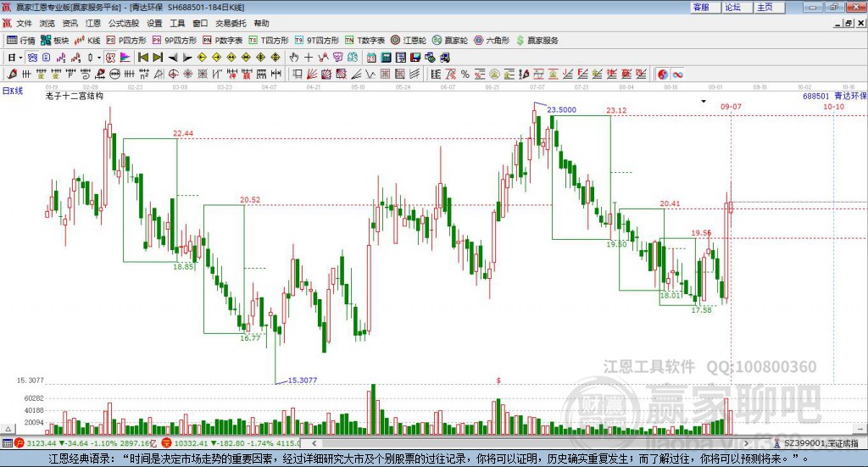The image size is (868, 467).
Task: Open the 资讯 menu
Action: [70, 23]
